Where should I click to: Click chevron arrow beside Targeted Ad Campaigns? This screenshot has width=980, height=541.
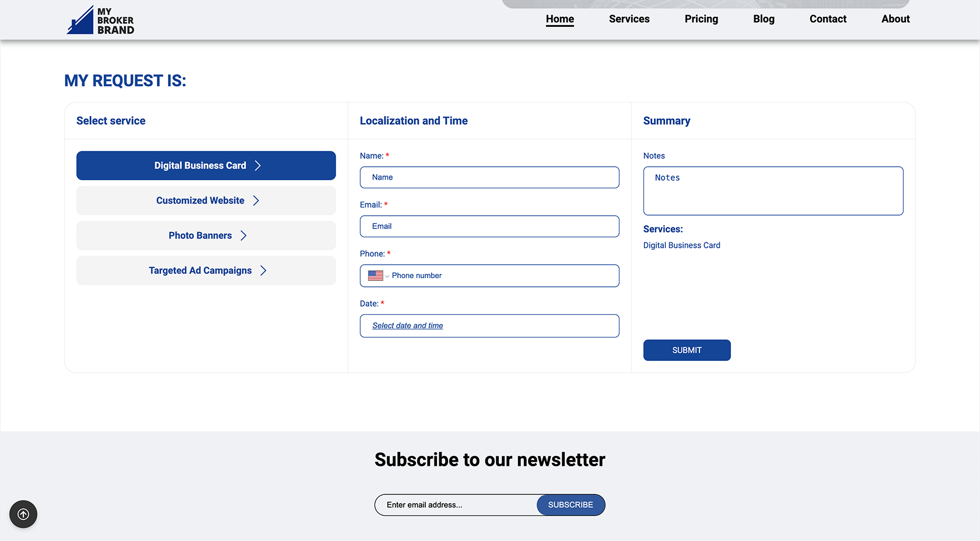pos(264,270)
